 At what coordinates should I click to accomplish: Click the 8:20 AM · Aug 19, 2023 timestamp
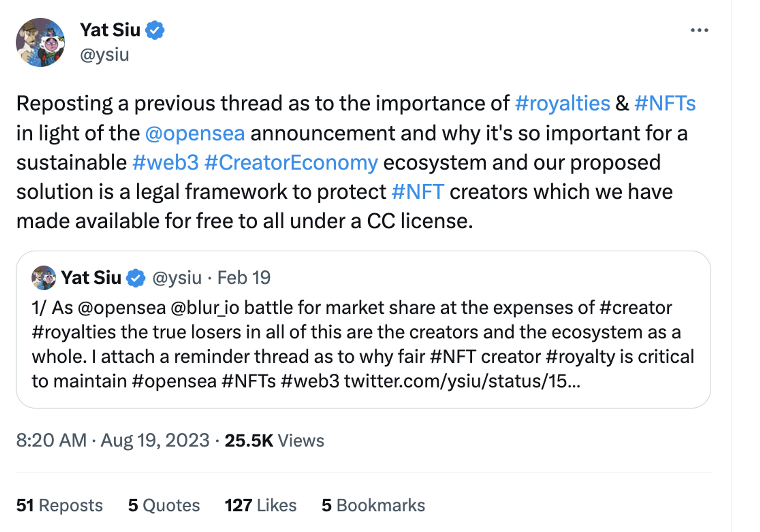(113, 440)
